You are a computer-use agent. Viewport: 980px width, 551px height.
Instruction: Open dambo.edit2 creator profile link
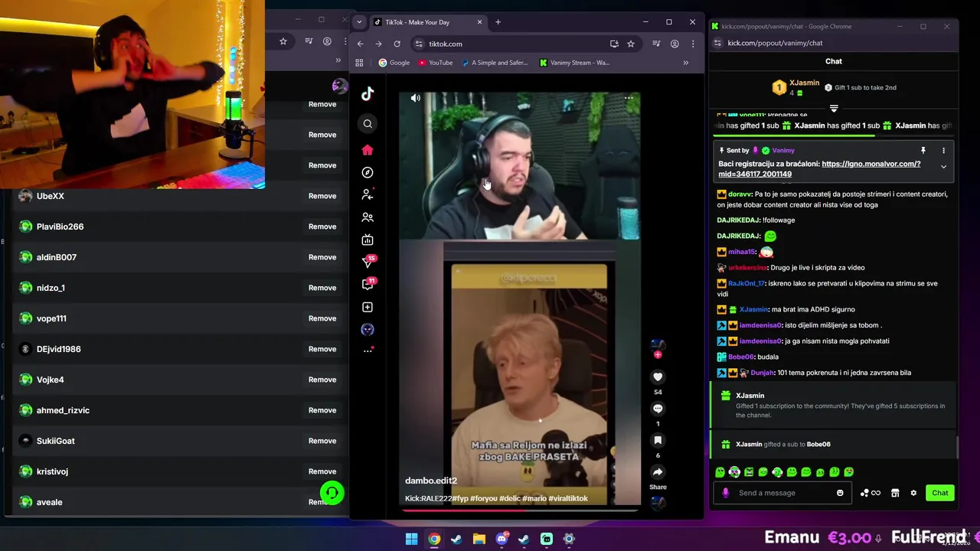pos(431,481)
